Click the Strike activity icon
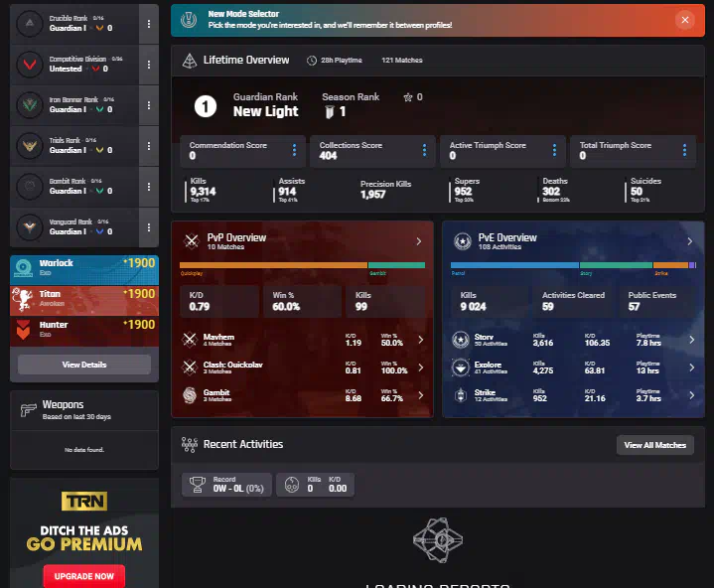This screenshot has height=588, width=714. pos(461,395)
